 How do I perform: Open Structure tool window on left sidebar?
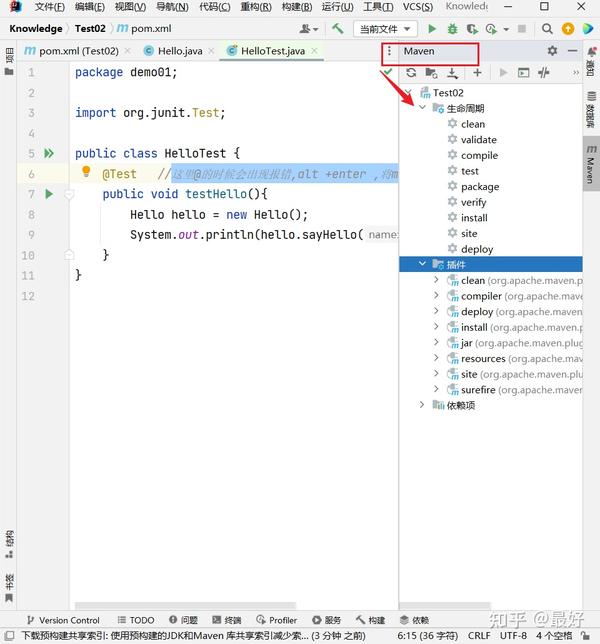tap(9, 544)
